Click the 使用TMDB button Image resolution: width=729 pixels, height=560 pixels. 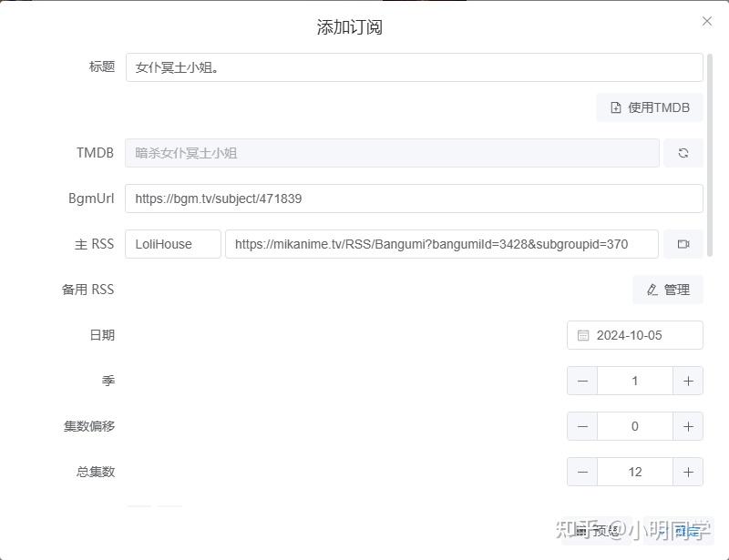point(649,107)
